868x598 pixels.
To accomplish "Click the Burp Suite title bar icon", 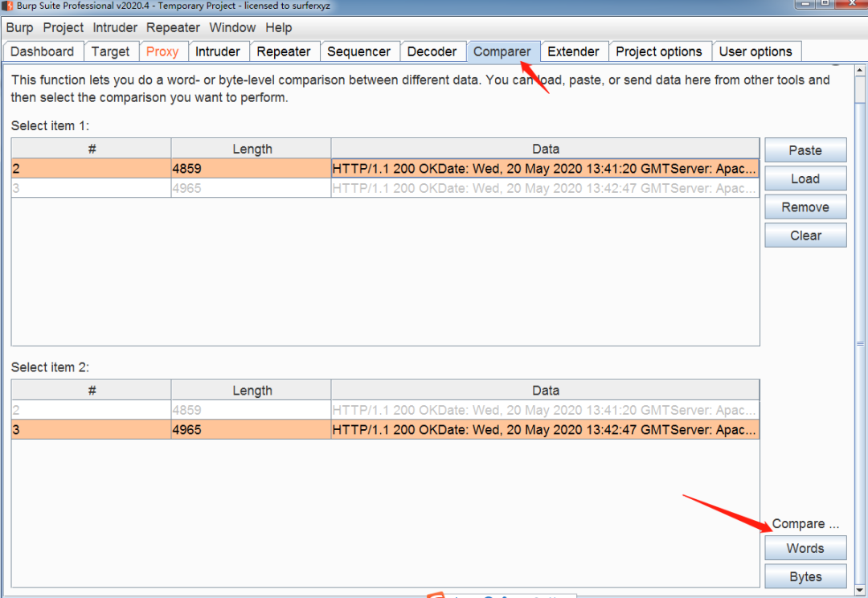I will [7, 6].
